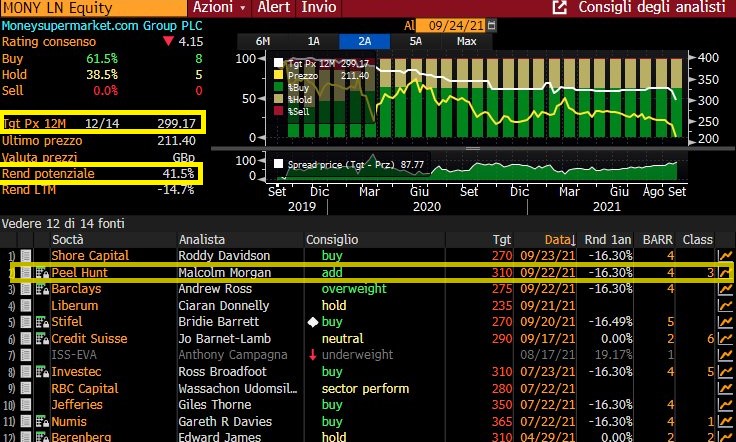Sort by the BARR column header
The image size is (736, 442).
pos(658,240)
